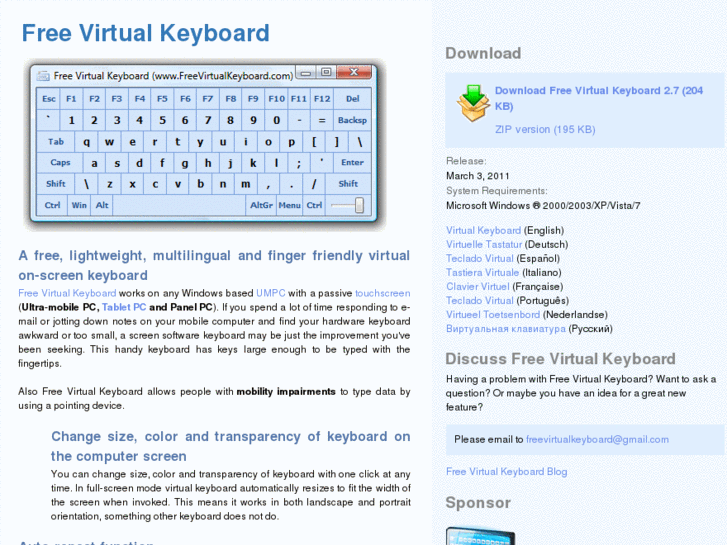Click the green download box icon

coord(473,103)
